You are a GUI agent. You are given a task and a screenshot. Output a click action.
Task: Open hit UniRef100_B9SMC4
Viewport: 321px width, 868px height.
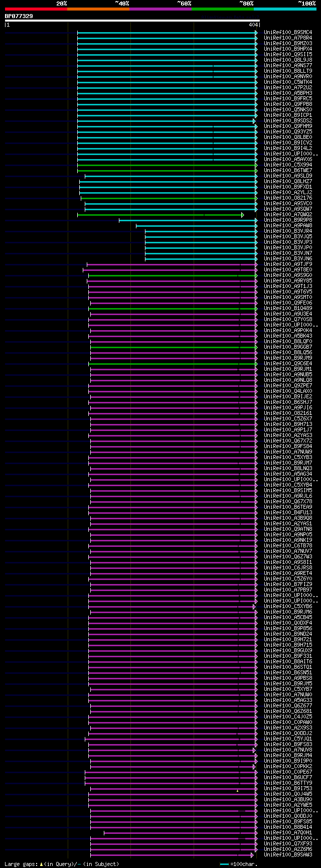click(x=288, y=33)
